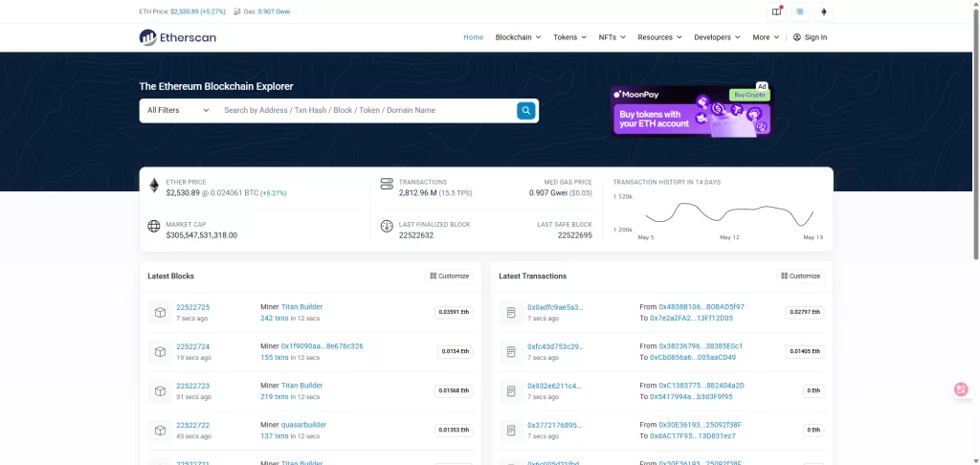Click the Etherscan logo
Screen dimensions: 980x465
pyautogui.click(x=177, y=37)
